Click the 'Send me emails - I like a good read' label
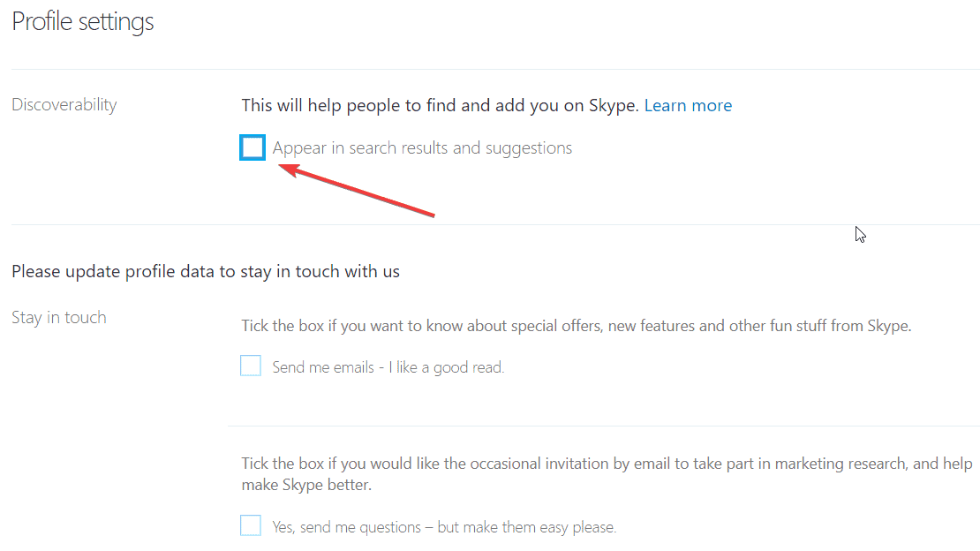This screenshot has width=980, height=551. pos(388,367)
